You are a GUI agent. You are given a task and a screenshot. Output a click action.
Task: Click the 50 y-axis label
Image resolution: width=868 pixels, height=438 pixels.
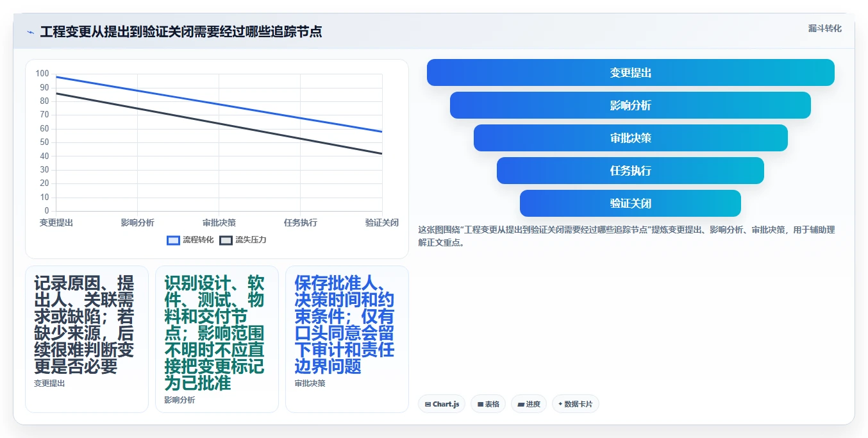pos(45,142)
